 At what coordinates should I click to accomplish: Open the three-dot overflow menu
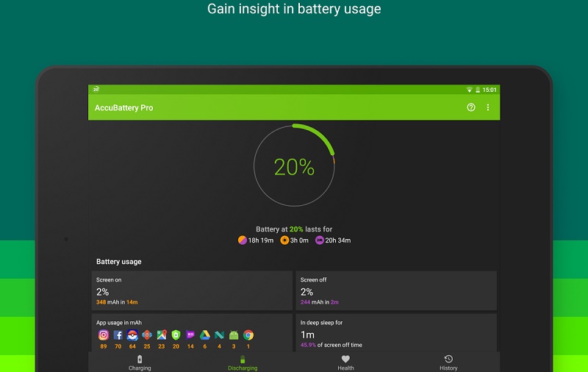488,107
